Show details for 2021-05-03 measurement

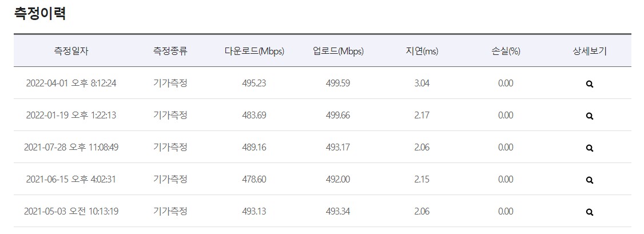coord(590,212)
